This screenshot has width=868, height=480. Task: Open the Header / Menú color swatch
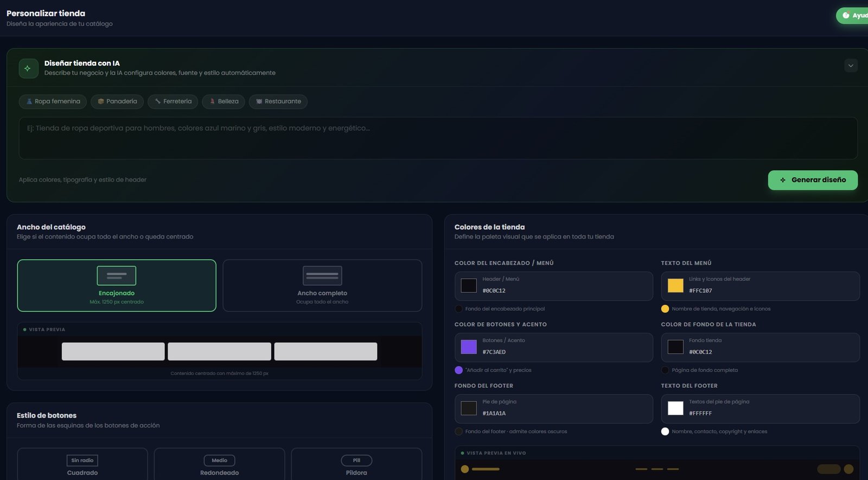(469, 285)
